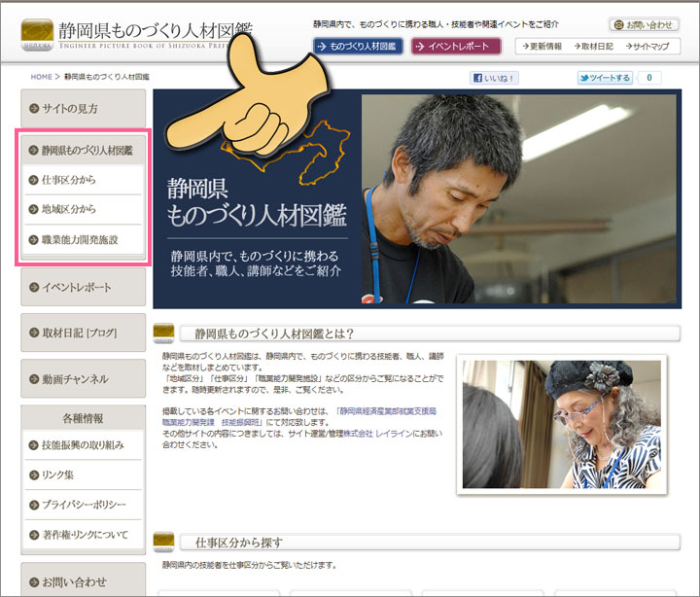Click arrow icon next to サイトの見方

[x=34, y=108]
